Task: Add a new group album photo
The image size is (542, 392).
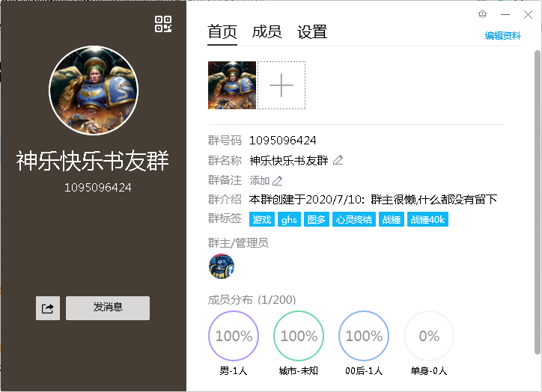Action: (x=281, y=85)
